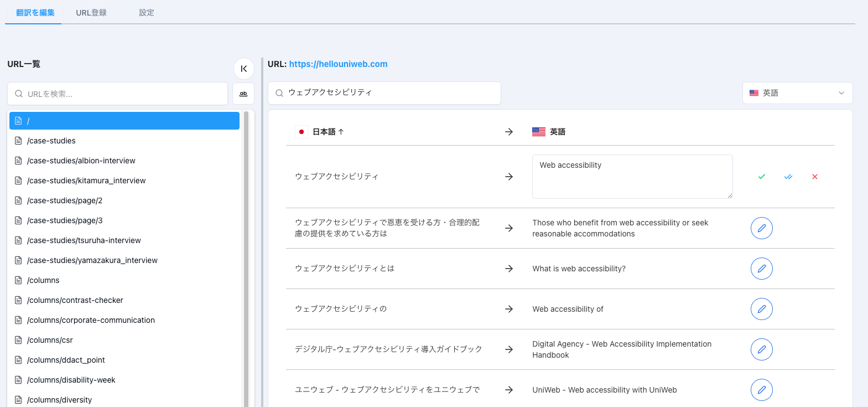Viewport: 868px width, 407px height.
Task: Select /case-studies/tsuruha-interview
Action: (124, 240)
